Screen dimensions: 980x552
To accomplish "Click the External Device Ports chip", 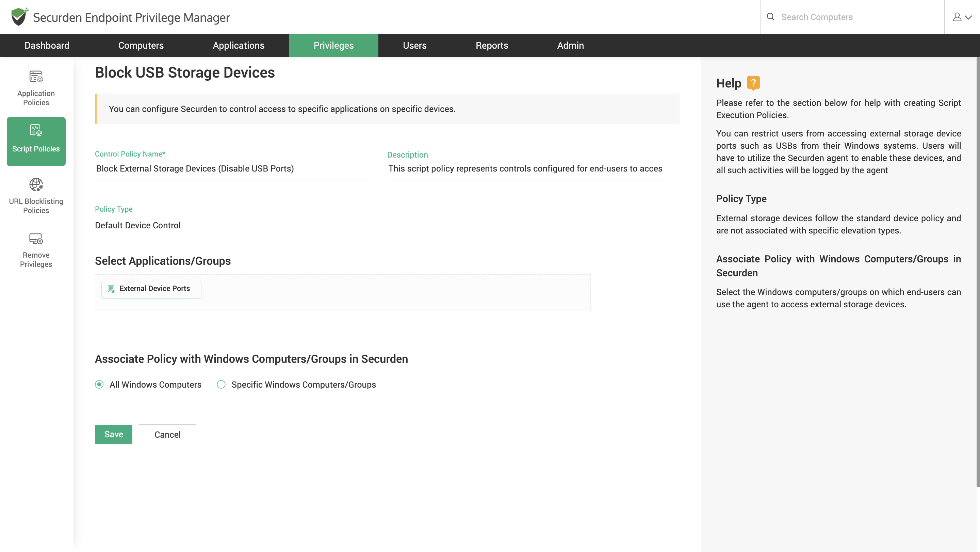I will coord(151,290).
